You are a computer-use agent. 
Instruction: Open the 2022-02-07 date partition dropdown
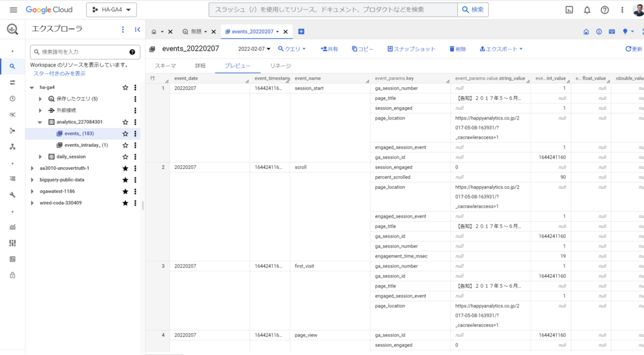coord(255,49)
